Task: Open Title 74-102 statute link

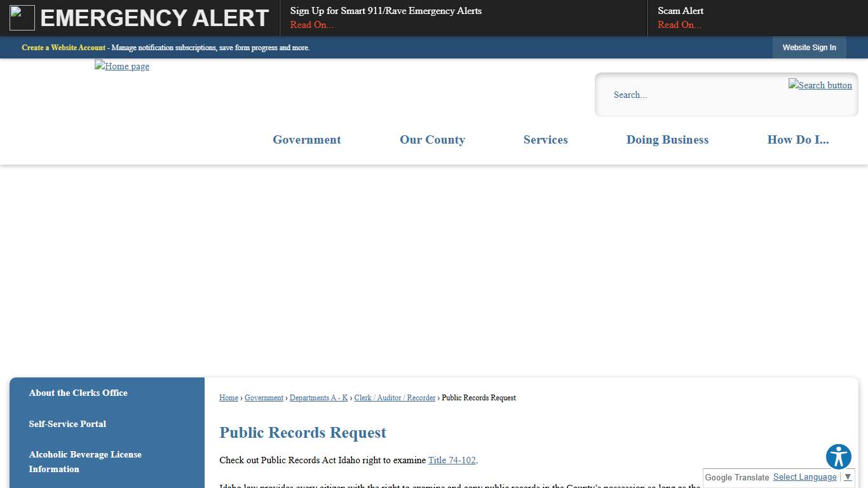Action: coord(452,460)
